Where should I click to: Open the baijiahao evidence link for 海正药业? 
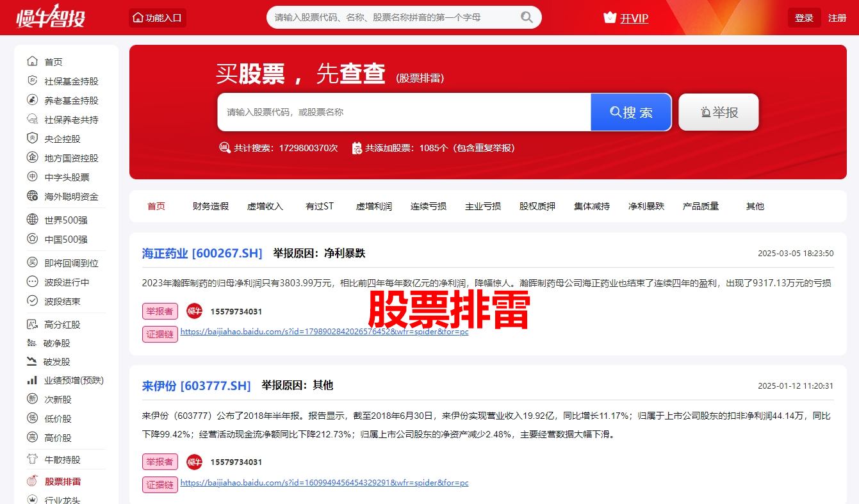324,332
